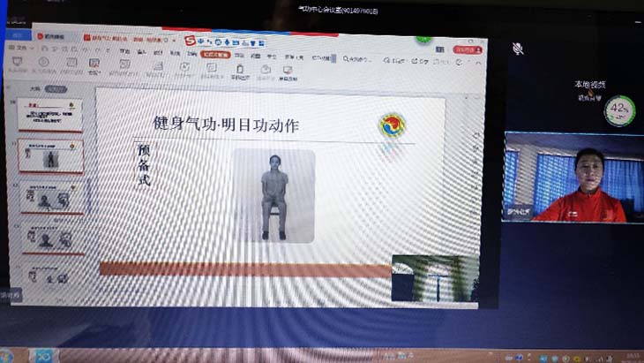Select the presenter's video feed in red jacket
The width and height of the screenshot is (644, 363).
(573, 178)
